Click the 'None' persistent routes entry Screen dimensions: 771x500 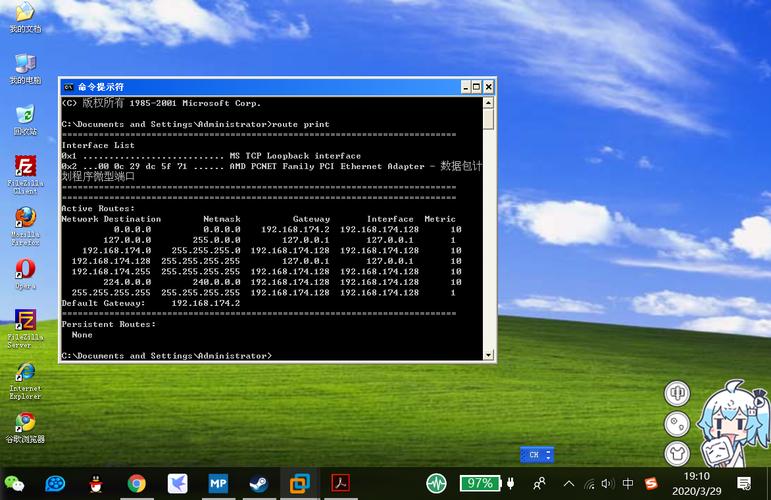pos(82,335)
